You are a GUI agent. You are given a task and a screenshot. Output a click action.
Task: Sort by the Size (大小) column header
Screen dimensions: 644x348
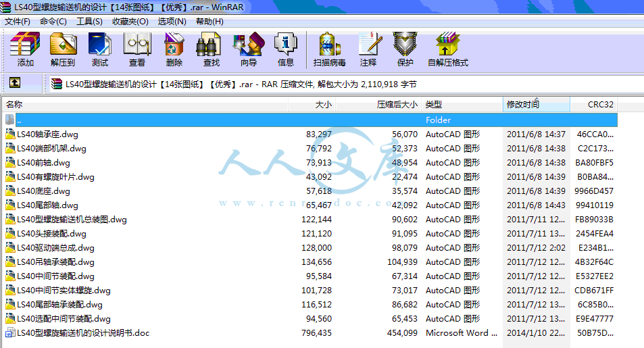coord(312,104)
